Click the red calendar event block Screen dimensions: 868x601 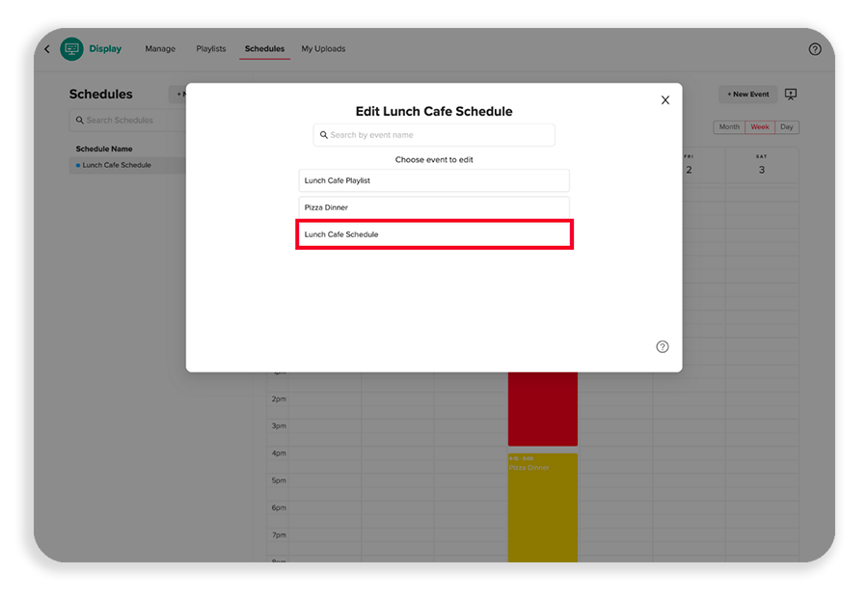542,409
